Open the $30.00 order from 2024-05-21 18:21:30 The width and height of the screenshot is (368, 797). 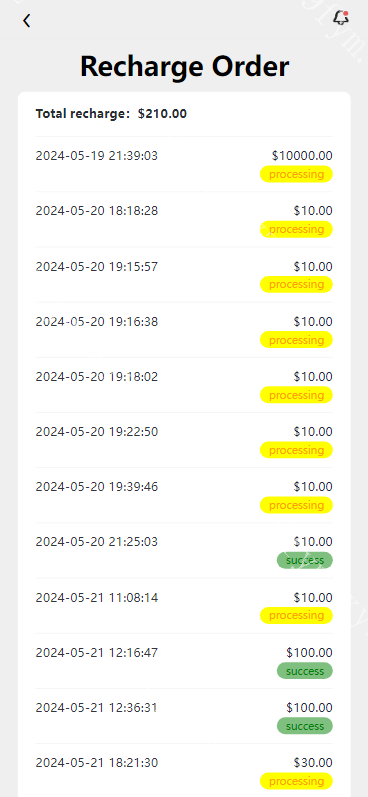coord(184,771)
